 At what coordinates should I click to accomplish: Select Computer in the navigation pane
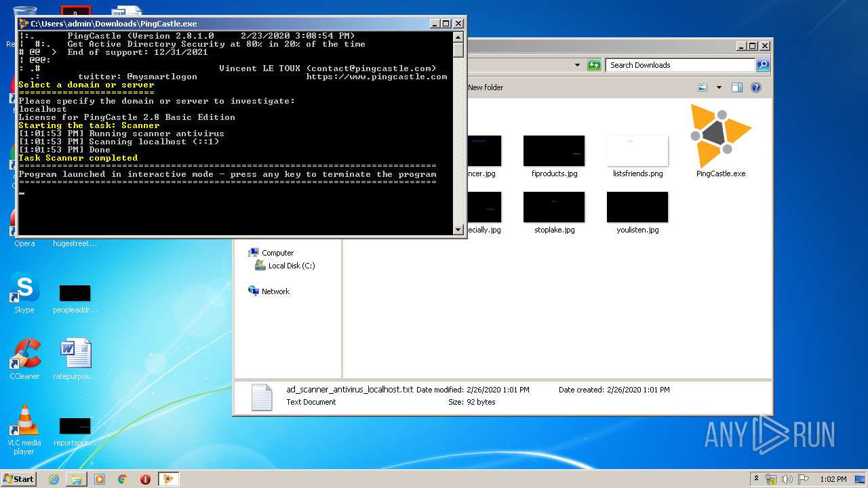[x=271, y=253]
